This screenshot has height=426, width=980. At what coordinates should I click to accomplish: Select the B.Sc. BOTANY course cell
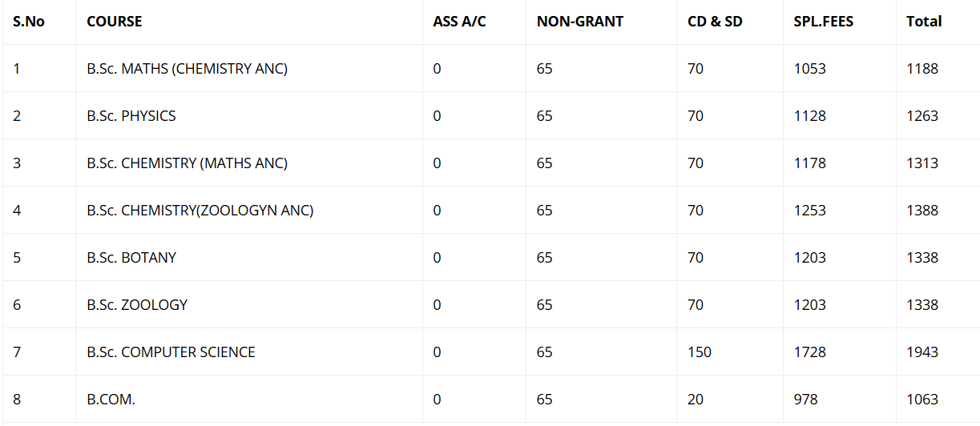pyautogui.click(x=131, y=258)
